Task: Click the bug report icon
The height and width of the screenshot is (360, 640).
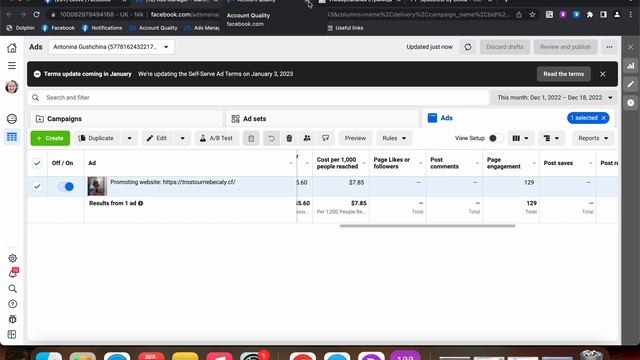Action: (13, 319)
